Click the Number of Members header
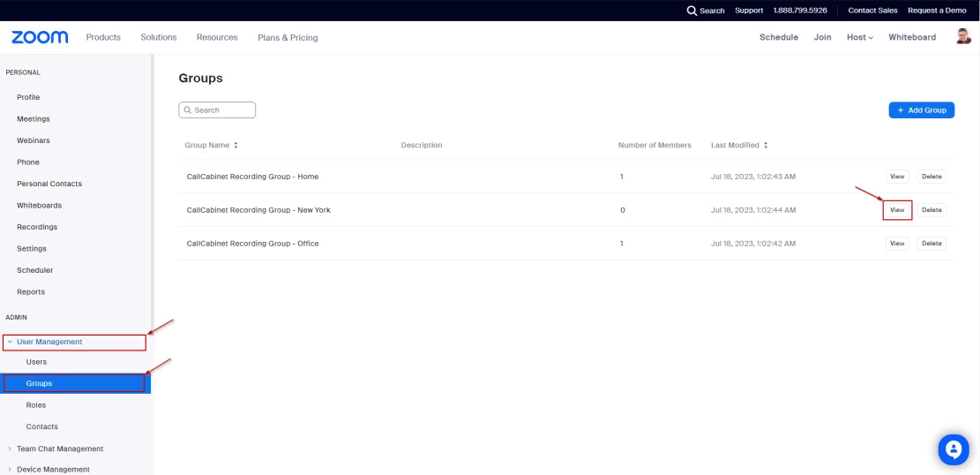980x475 pixels. click(x=655, y=145)
